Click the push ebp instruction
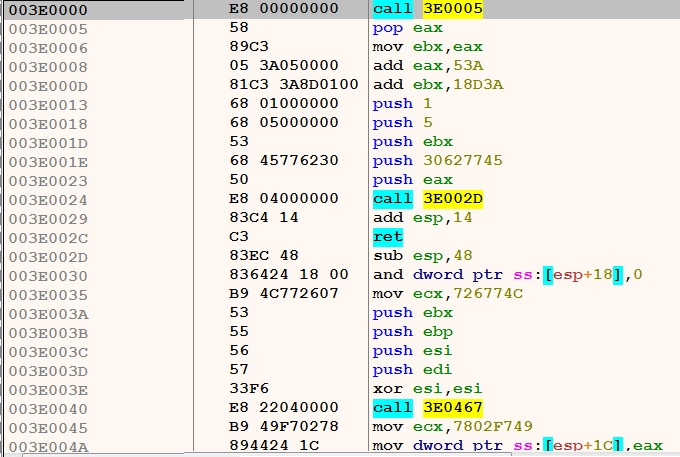 pyautogui.click(x=412, y=332)
